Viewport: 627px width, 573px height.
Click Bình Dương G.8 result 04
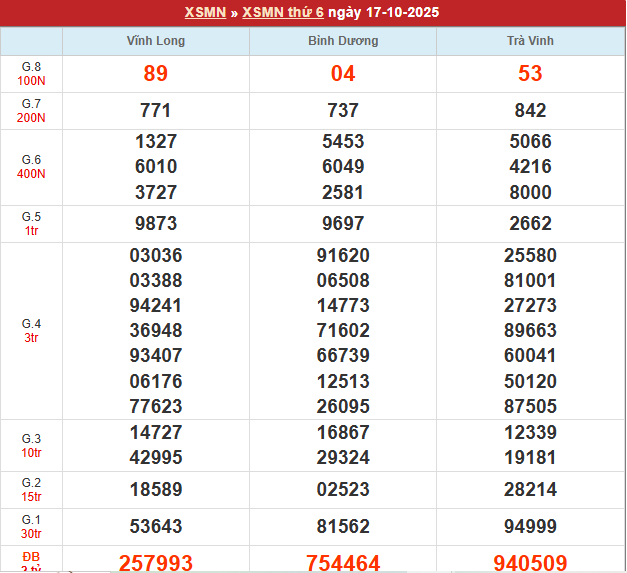click(x=343, y=73)
